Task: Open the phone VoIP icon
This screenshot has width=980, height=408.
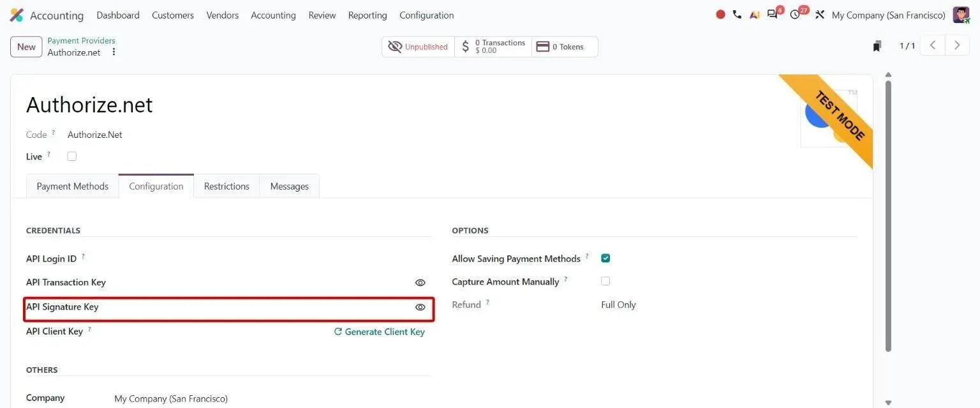Action: point(737,14)
